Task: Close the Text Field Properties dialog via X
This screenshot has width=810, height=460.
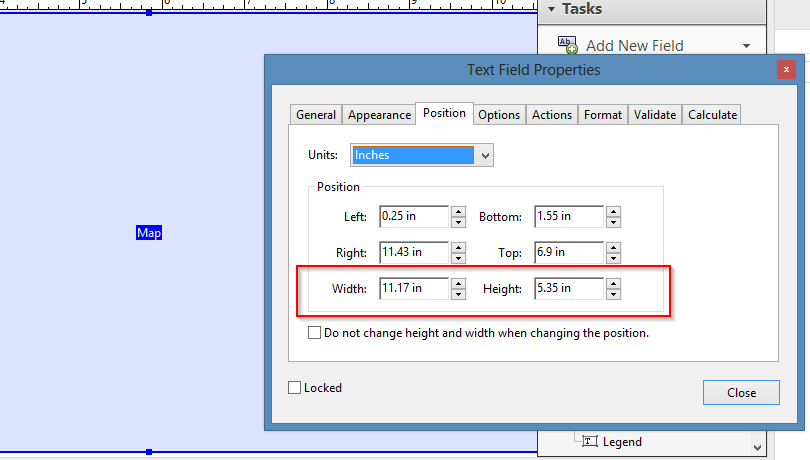Action: (x=787, y=70)
